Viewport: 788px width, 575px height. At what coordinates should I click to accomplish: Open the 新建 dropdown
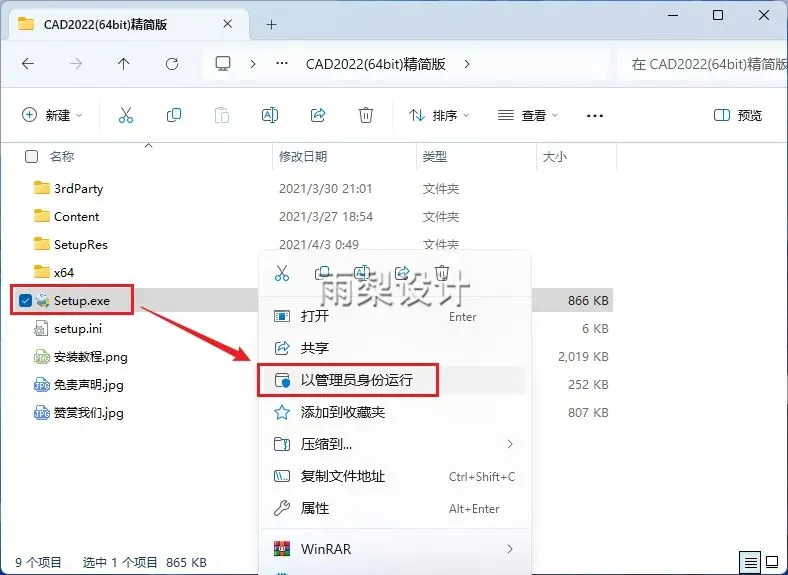click(52, 116)
